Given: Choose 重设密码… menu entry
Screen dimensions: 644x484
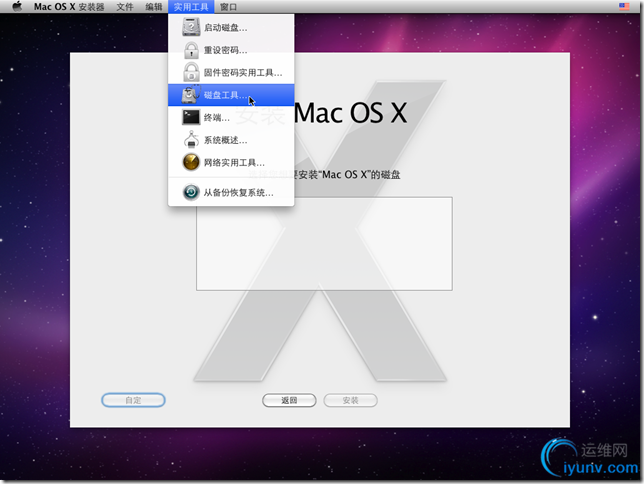Looking at the screenshot, I should pyautogui.click(x=231, y=50).
